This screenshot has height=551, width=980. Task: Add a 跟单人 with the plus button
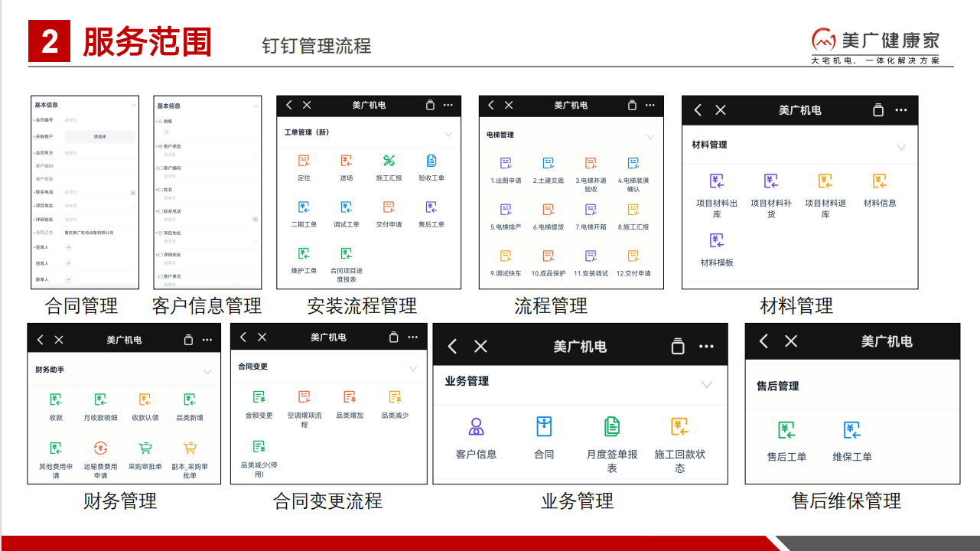click(68, 279)
